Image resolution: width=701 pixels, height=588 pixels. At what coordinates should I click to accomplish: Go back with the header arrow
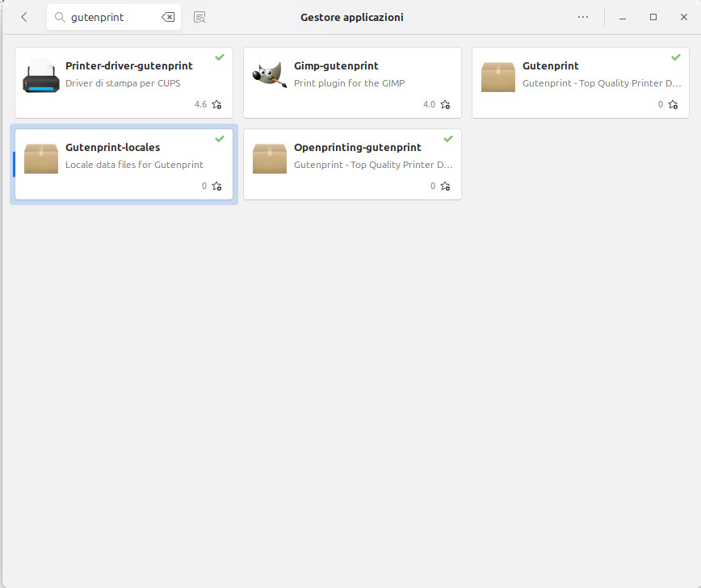(x=24, y=18)
